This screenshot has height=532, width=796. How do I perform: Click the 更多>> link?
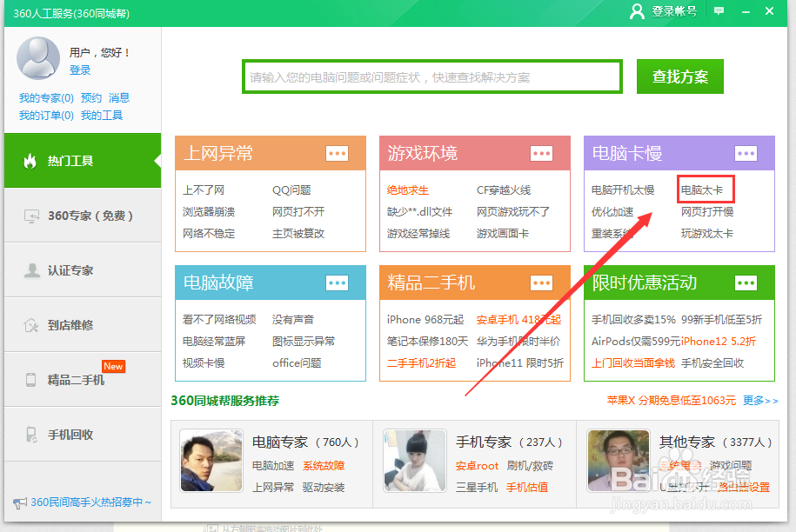tap(760, 401)
